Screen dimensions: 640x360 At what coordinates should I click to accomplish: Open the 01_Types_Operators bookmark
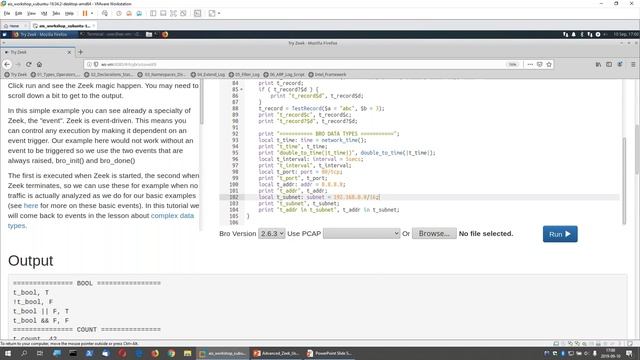click(55, 75)
